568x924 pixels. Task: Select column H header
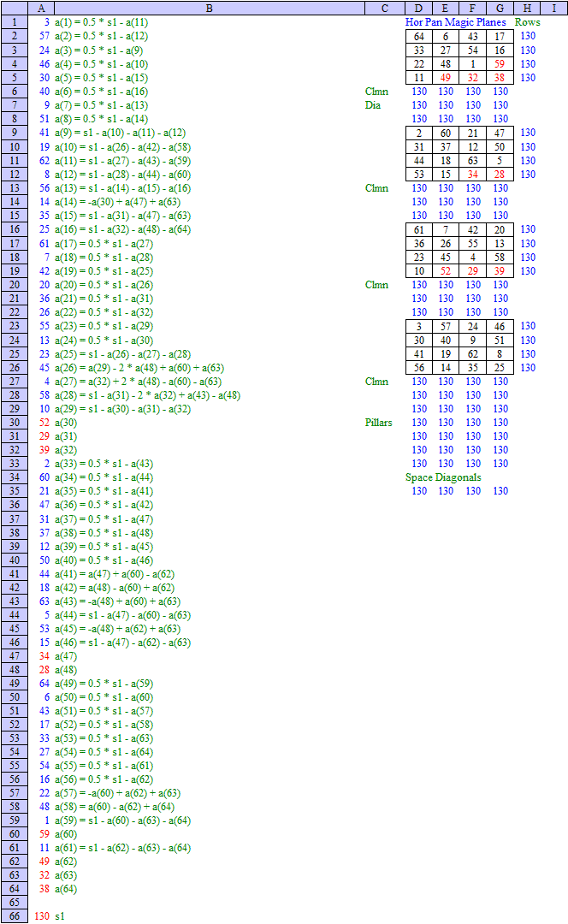(x=527, y=9)
